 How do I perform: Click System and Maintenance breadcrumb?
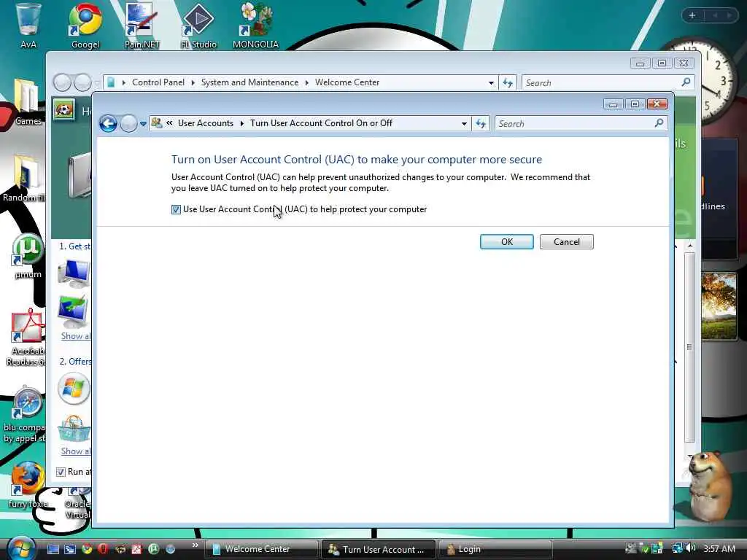point(249,82)
